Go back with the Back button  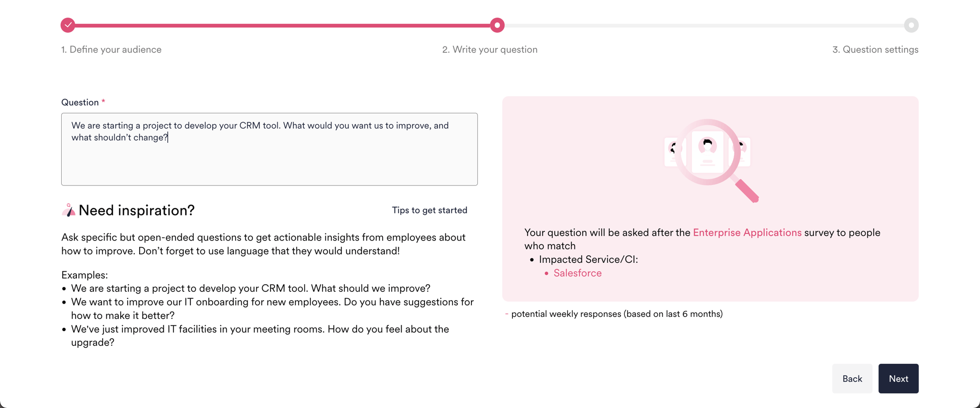coord(852,379)
